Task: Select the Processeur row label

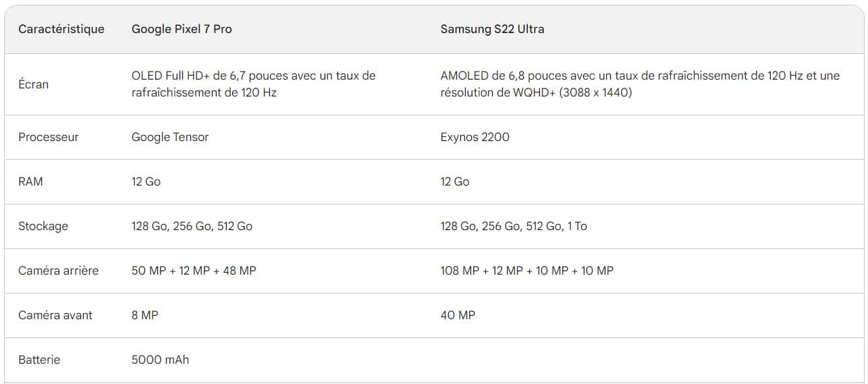Action: click(x=49, y=137)
